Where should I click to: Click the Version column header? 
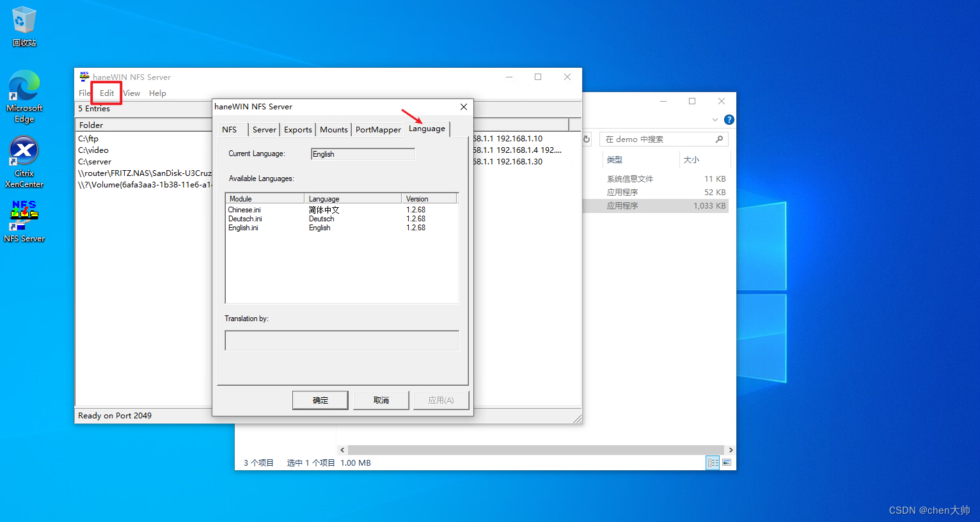point(429,198)
